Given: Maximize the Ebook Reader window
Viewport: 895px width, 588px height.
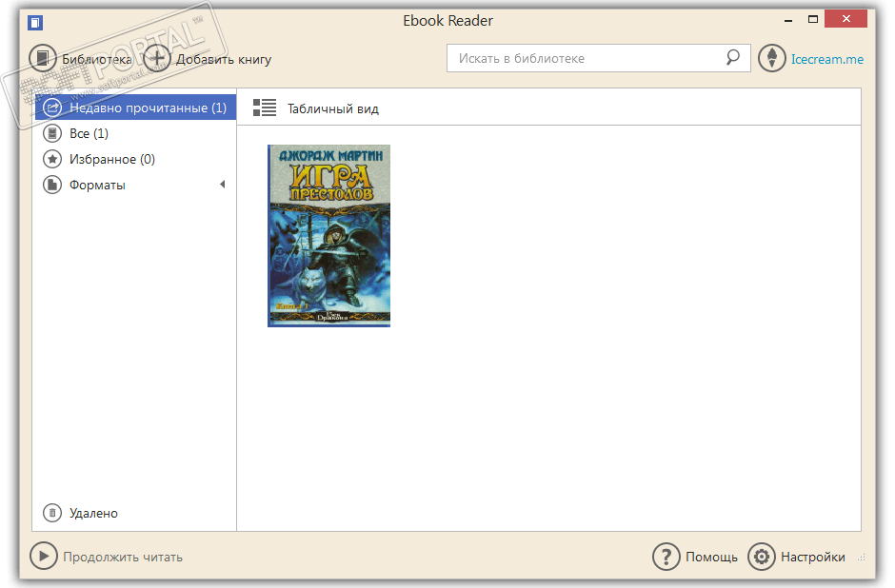Looking at the screenshot, I should [x=813, y=19].
